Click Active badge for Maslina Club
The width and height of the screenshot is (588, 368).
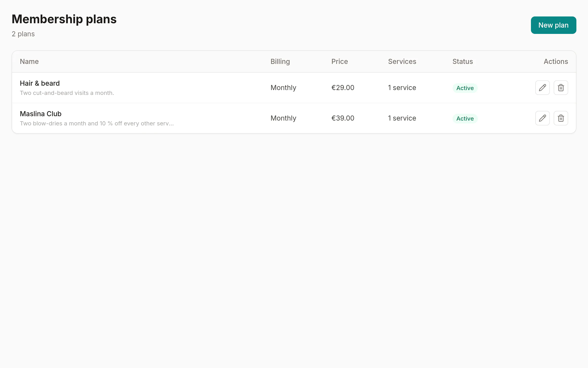[x=465, y=119]
